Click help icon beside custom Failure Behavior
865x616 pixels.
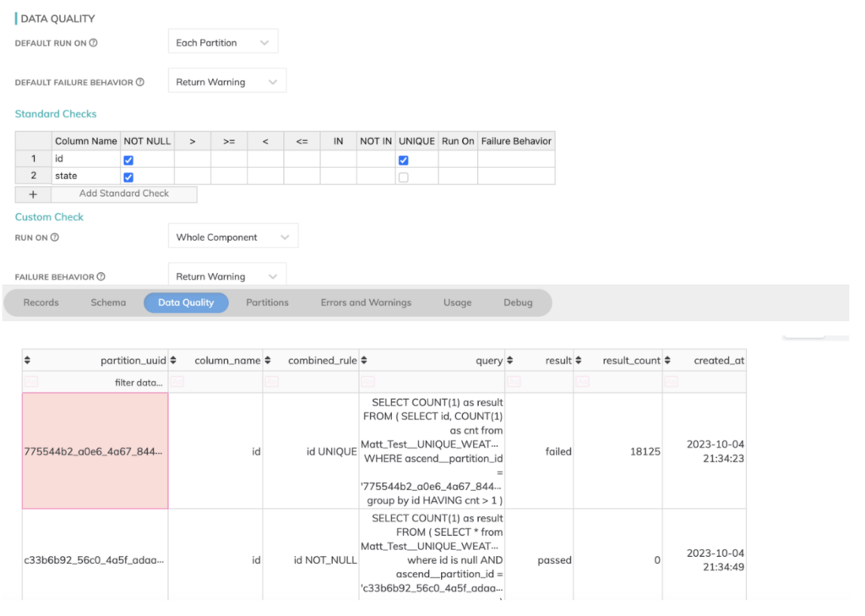click(x=101, y=277)
